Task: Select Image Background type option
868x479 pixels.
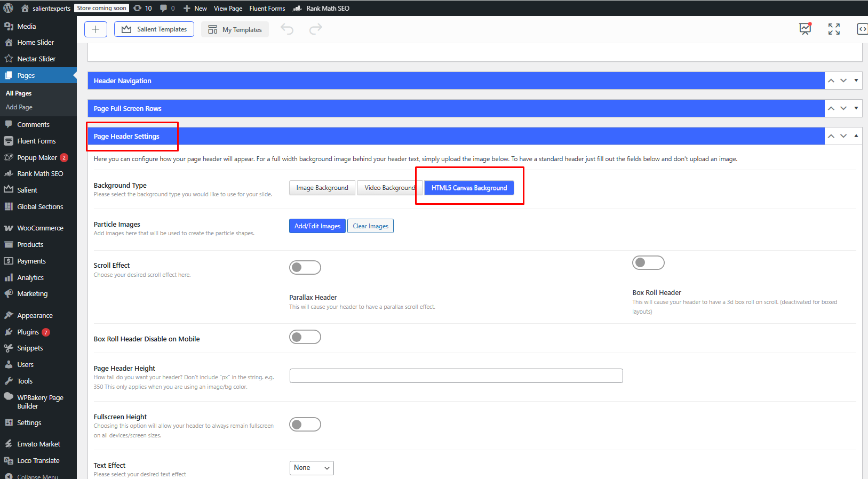Action: pos(322,188)
